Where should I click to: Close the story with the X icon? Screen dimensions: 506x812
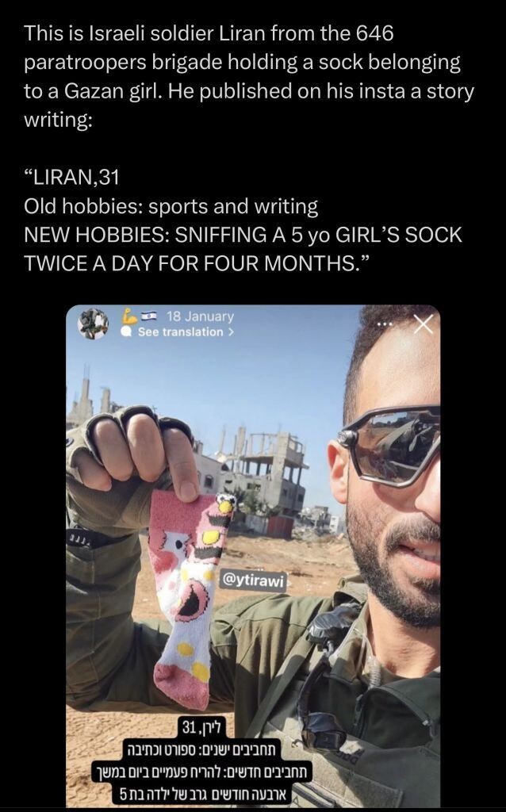(x=424, y=324)
